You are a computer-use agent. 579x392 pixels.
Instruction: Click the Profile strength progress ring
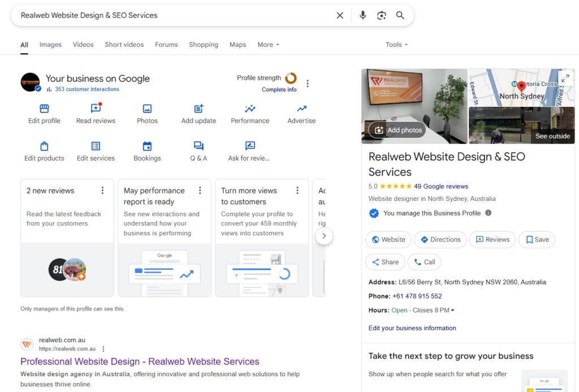pos(291,79)
